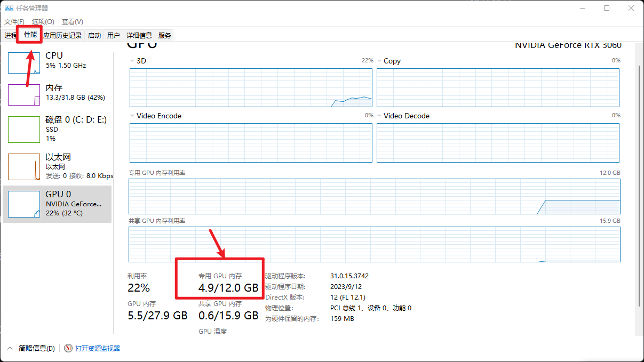Click the 为硬件保留的内存 label
This screenshot has width=644, height=362.
point(292,319)
